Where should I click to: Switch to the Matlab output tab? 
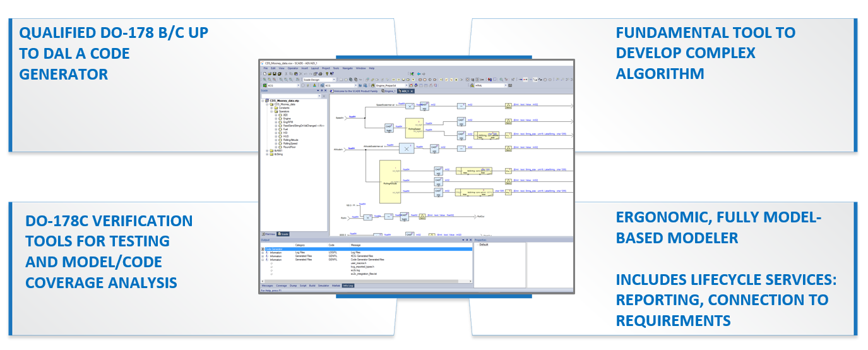[x=336, y=286]
